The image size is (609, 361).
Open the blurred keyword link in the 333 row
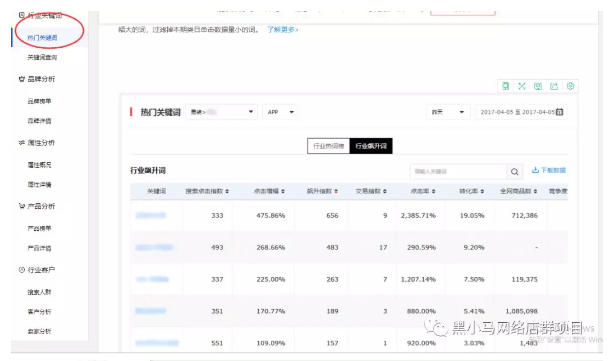(151, 215)
